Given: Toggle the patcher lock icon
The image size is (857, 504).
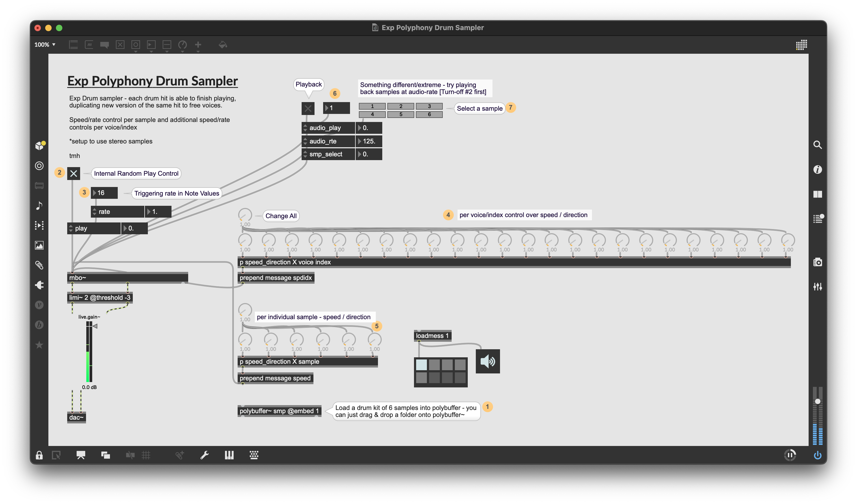Looking at the screenshot, I should pos(40,455).
